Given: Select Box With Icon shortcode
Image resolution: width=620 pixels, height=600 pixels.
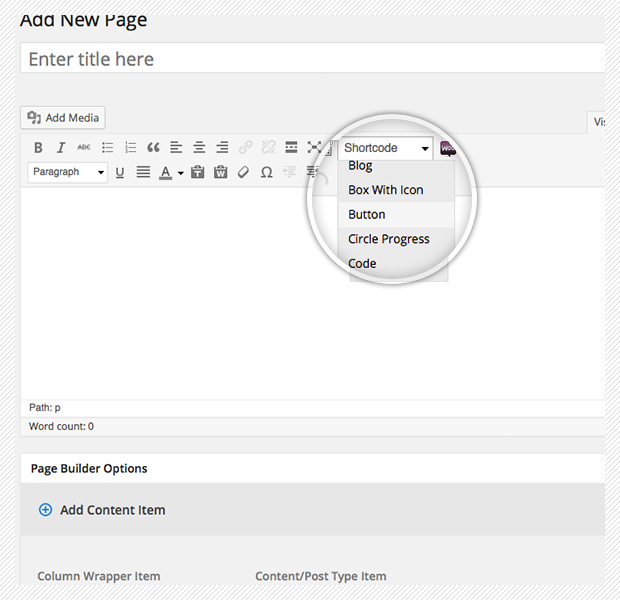Looking at the screenshot, I should point(386,190).
